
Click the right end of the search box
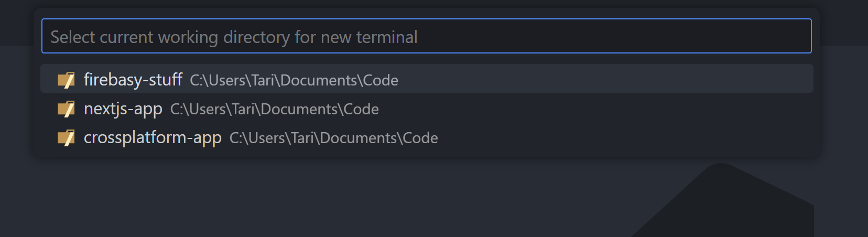tap(786, 36)
